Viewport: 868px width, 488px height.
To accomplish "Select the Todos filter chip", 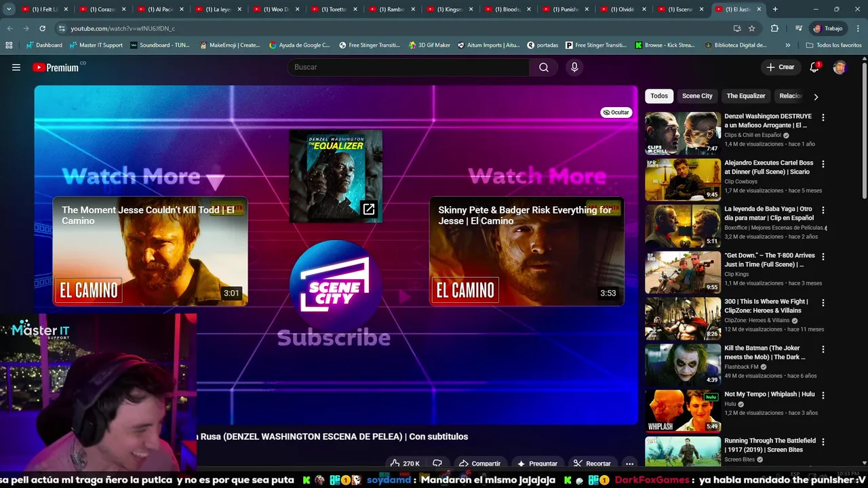I will click(659, 96).
